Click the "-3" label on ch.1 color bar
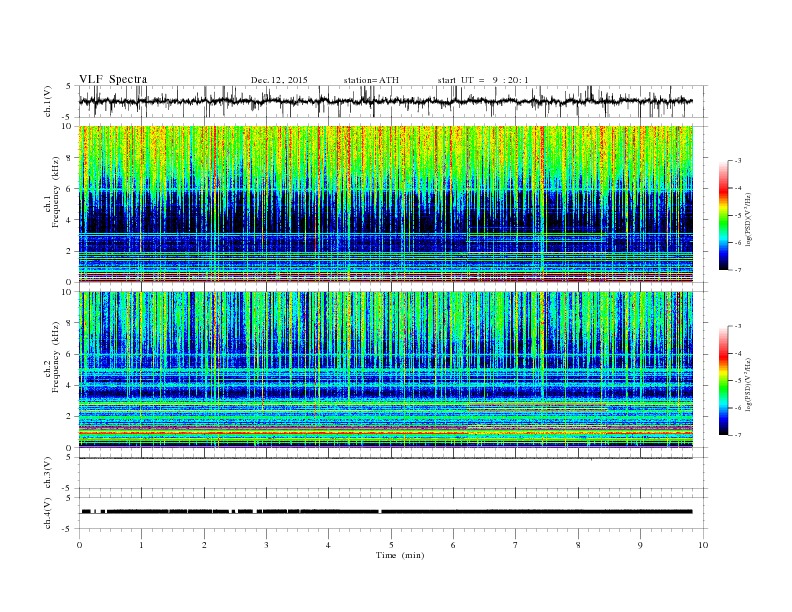This screenshot has height=612, width=792. tap(738, 161)
